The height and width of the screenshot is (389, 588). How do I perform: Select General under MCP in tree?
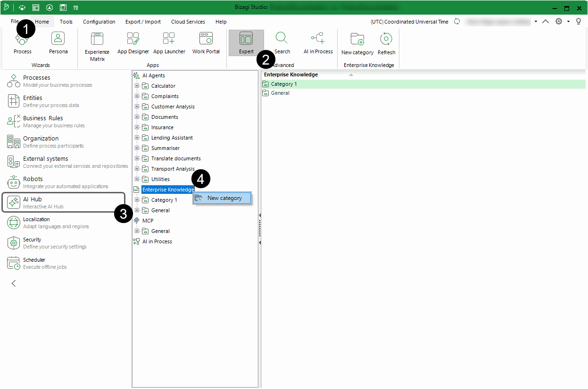160,231
